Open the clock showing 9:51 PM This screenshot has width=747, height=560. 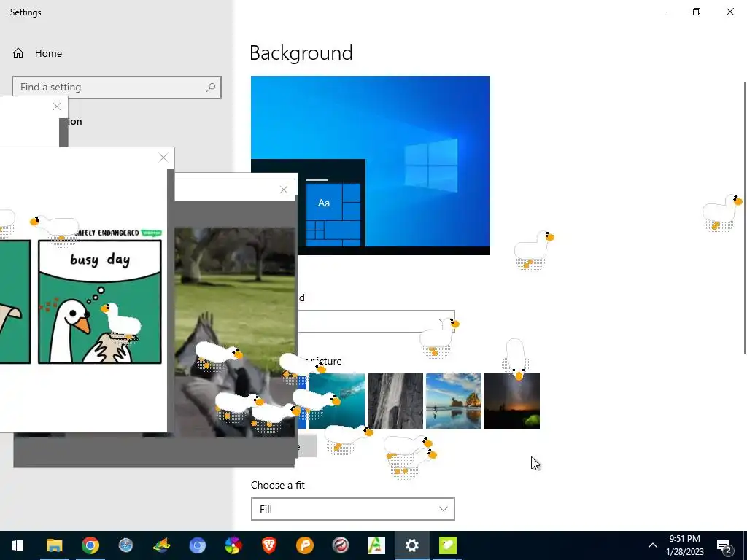[684, 545]
